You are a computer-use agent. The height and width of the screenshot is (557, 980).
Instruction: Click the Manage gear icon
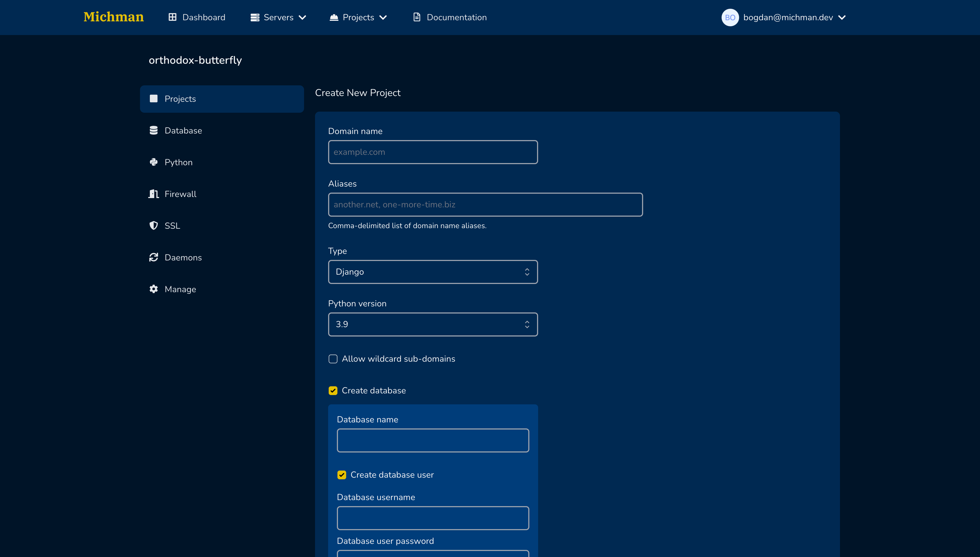click(153, 289)
